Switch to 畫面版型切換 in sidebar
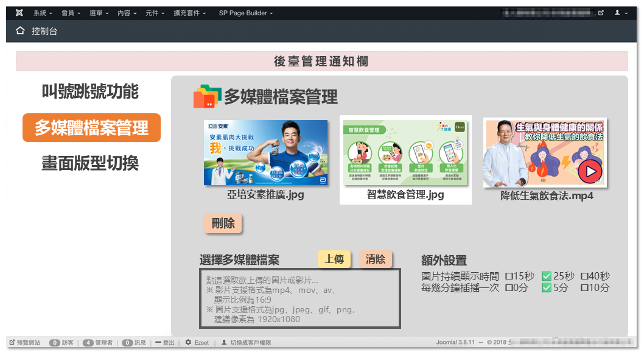This screenshot has width=644, height=355. (90, 163)
